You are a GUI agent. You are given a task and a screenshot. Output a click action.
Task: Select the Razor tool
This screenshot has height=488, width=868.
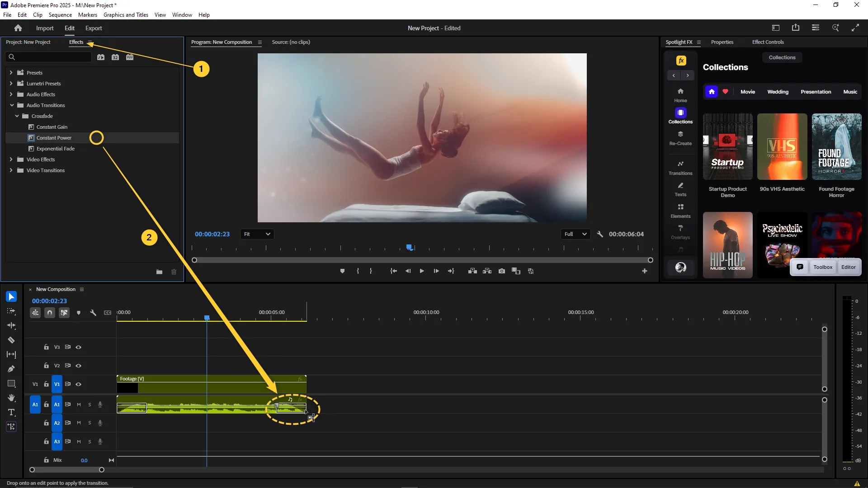click(11, 340)
